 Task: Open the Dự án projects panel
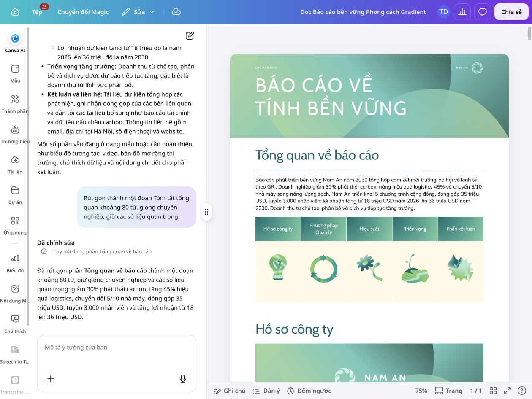[x=15, y=194]
